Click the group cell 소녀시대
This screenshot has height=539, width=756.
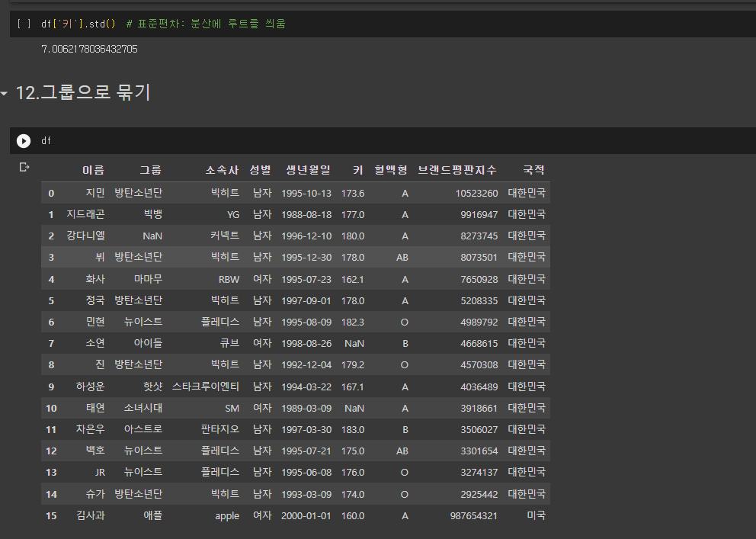(143, 408)
